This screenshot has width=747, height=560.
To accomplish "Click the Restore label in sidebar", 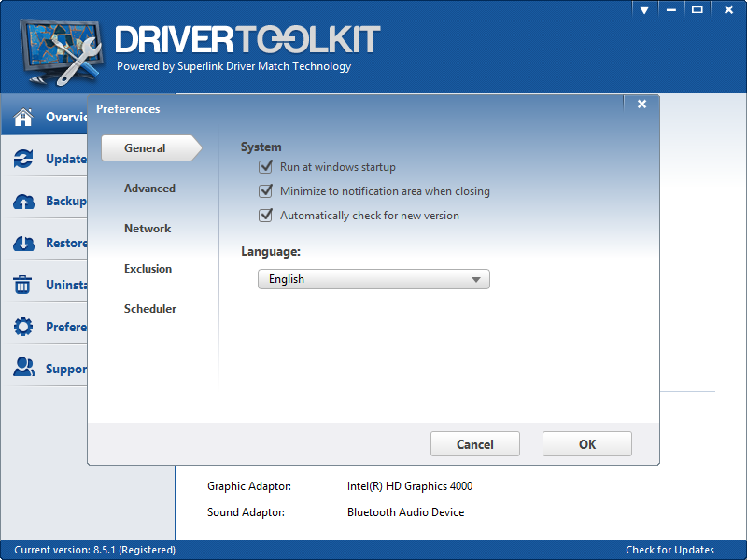I will (66, 243).
